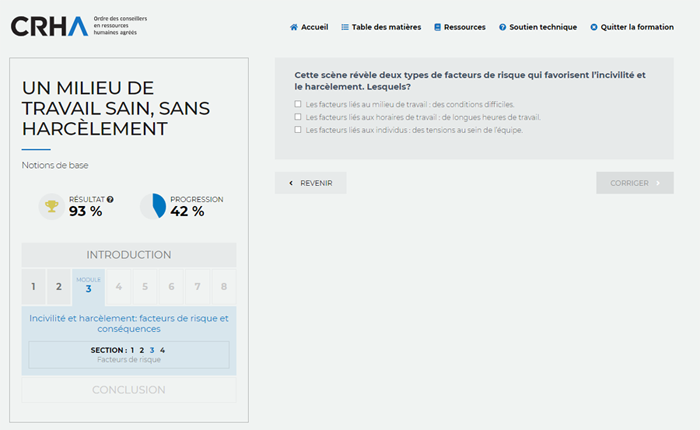Screen dimensions: 700x430
Task: Go to section 1 link
Action: coord(132,350)
